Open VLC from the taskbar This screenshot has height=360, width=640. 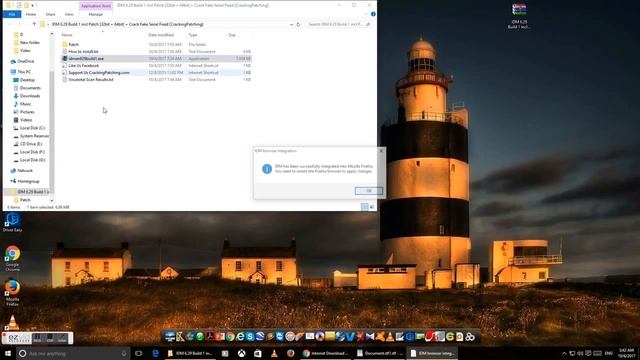pyautogui.click(x=274, y=353)
